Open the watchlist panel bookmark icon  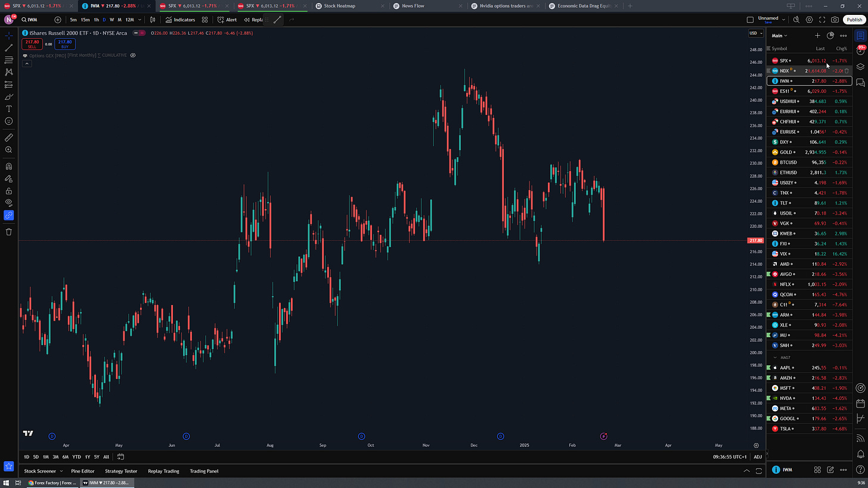(860, 36)
